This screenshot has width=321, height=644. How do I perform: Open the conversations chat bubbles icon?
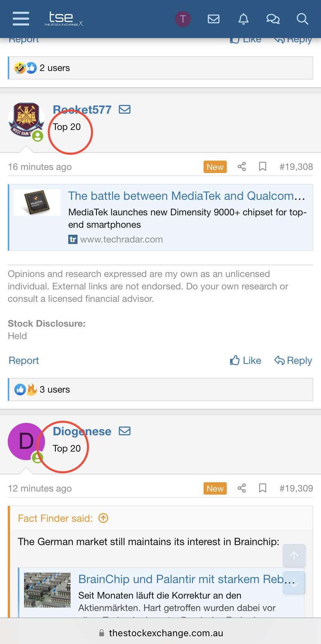(273, 19)
